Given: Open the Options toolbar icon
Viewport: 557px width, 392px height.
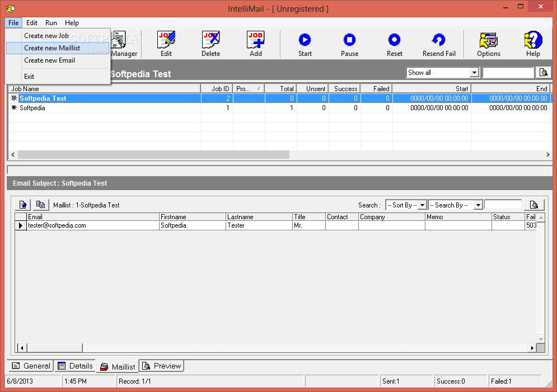Looking at the screenshot, I should click(489, 44).
